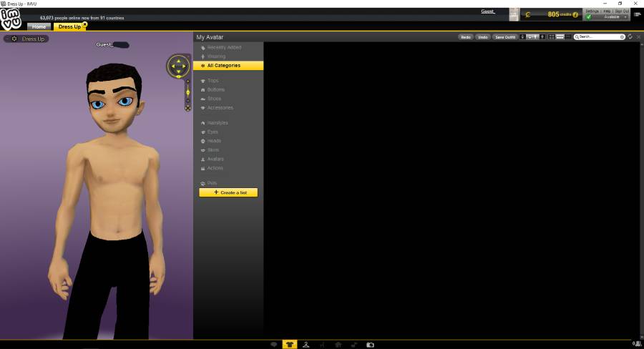Close the Dress Up tab

85,24
